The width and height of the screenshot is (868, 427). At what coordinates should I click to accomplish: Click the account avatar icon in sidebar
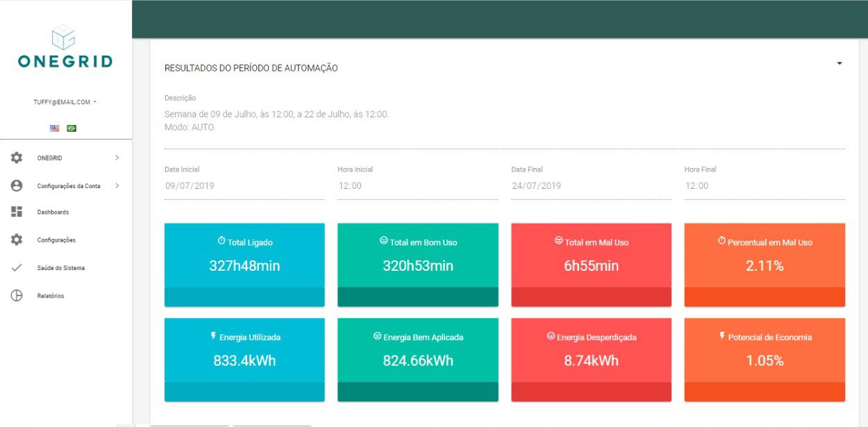point(17,185)
